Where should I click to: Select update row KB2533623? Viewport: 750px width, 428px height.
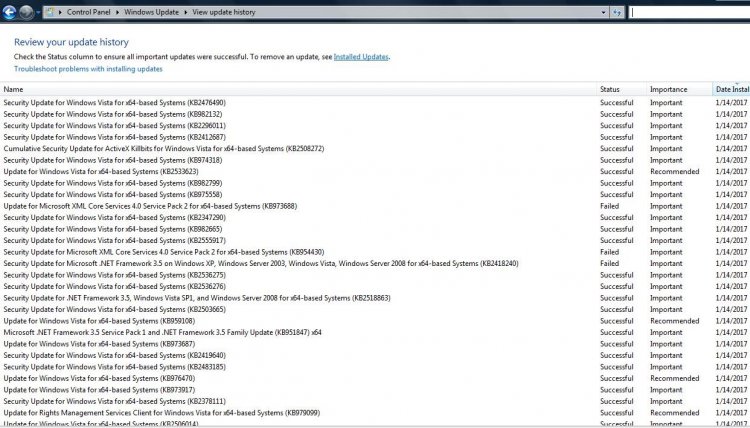[375, 171]
